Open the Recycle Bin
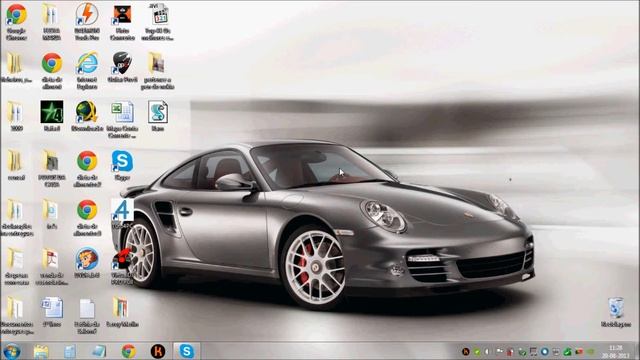Viewport: 640px width, 360px height. pyautogui.click(x=616, y=308)
